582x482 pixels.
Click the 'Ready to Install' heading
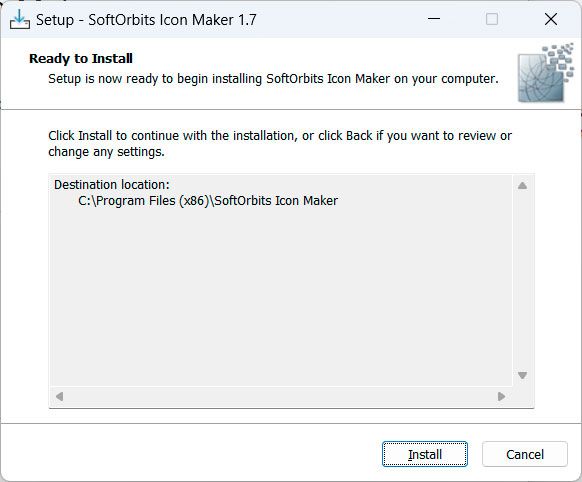[81, 58]
